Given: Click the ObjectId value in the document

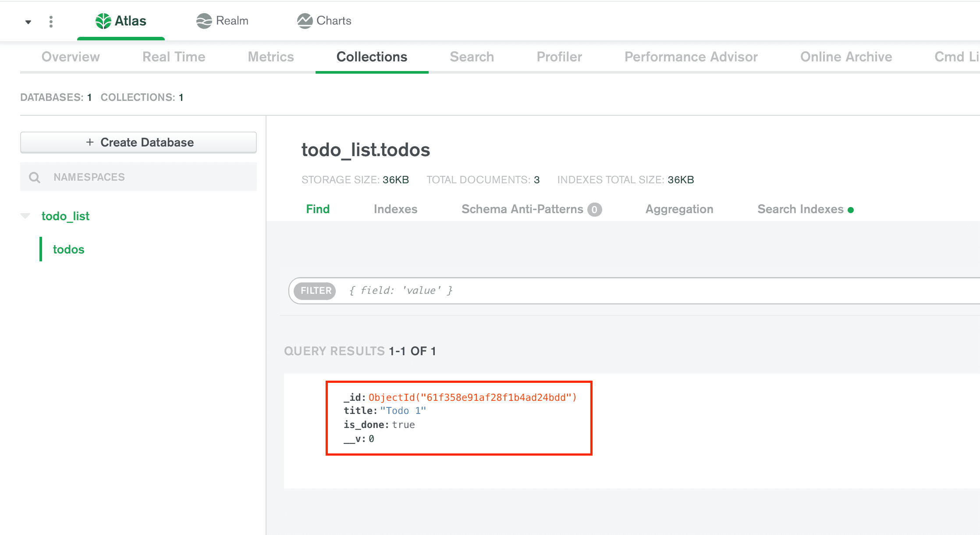Looking at the screenshot, I should click(x=472, y=397).
